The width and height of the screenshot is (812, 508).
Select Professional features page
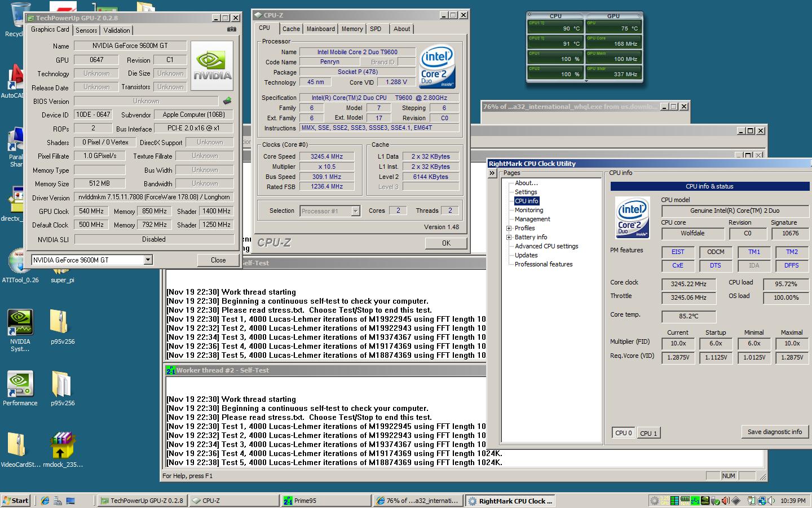pyautogui.click(x=544, y=264)
